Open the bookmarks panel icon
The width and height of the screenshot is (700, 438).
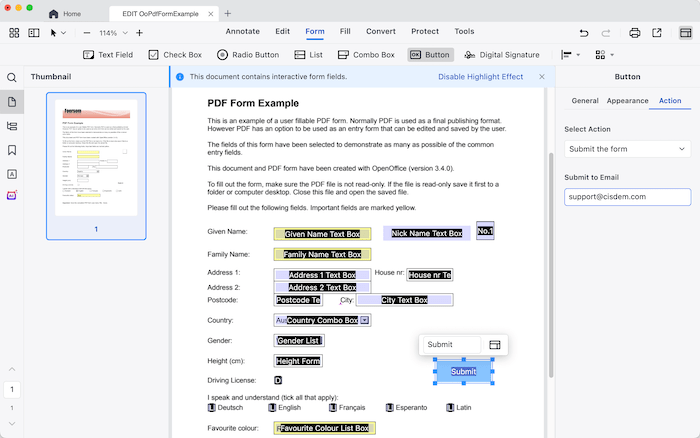click(x=12, y=150)
